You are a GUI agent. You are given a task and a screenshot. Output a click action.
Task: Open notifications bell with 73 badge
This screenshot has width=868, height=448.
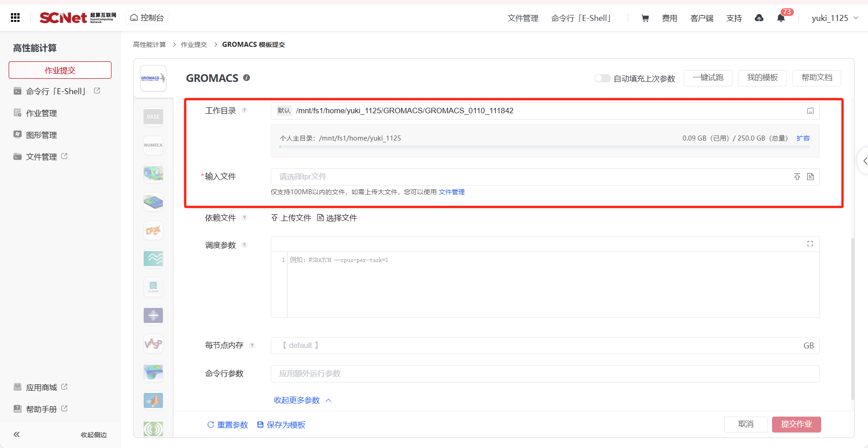point(781,18)
